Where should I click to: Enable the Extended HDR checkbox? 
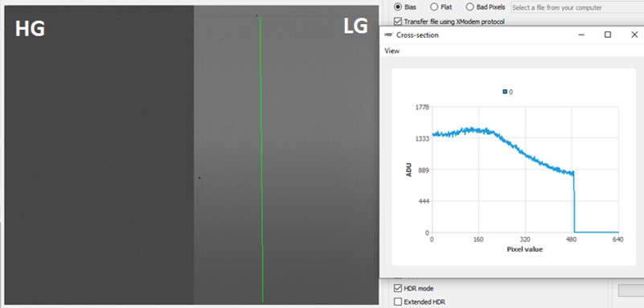(397, 302)
